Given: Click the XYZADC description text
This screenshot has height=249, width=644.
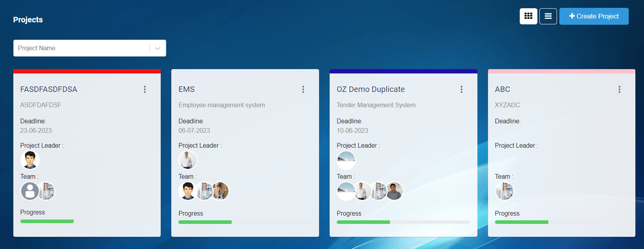Looking at the screenshot, I should click(x=507, y=105).
